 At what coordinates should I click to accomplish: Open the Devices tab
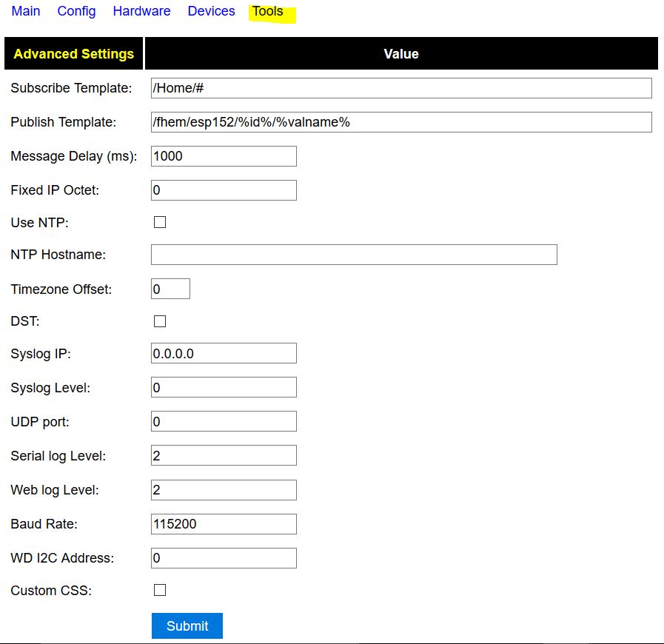click(x=211, y=11)
